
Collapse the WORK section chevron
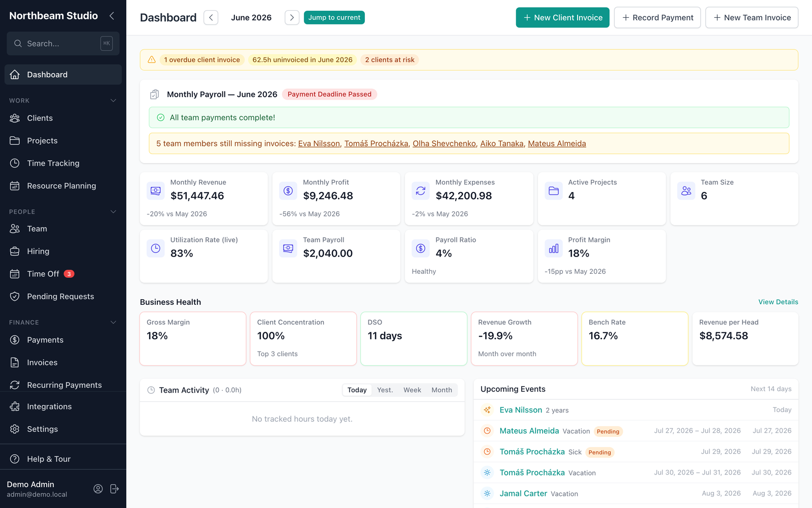[x=113, y=101]
